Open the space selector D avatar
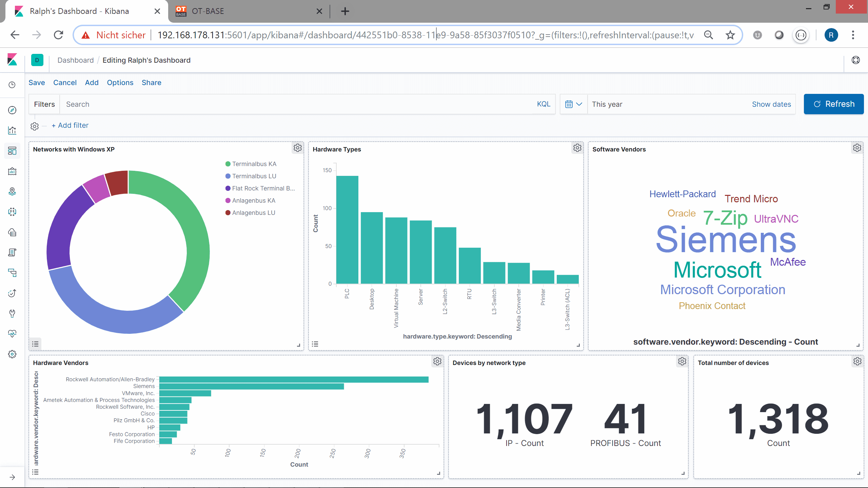 (x=37, y=60)
